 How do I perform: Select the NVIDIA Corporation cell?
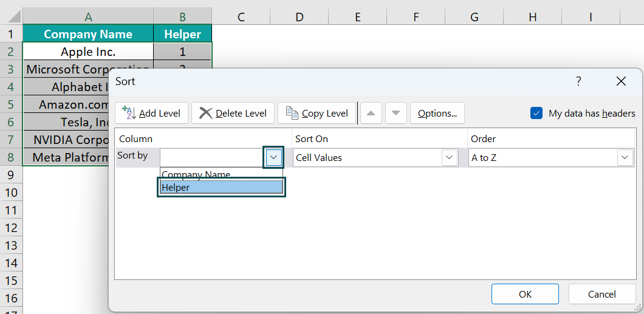(x=65, y=140)
